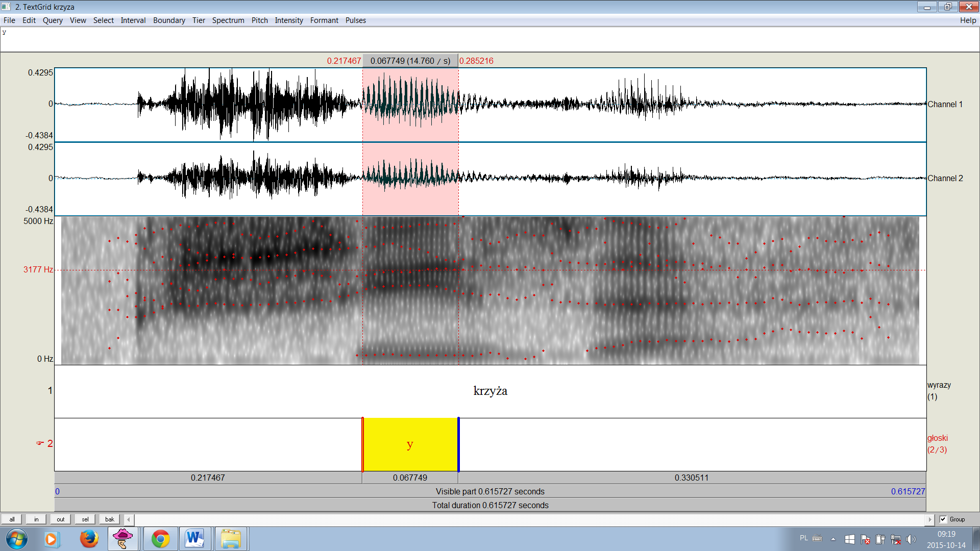Open the Formant menu

(324, 20)
